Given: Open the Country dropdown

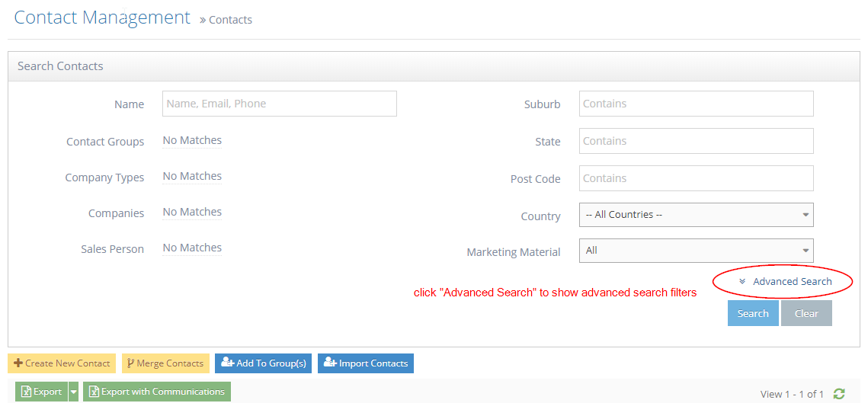Looking at the screenshot, I should (697, 215).
